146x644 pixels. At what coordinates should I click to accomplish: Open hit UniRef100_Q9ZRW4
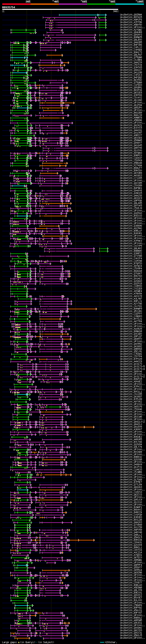(131, 15)
